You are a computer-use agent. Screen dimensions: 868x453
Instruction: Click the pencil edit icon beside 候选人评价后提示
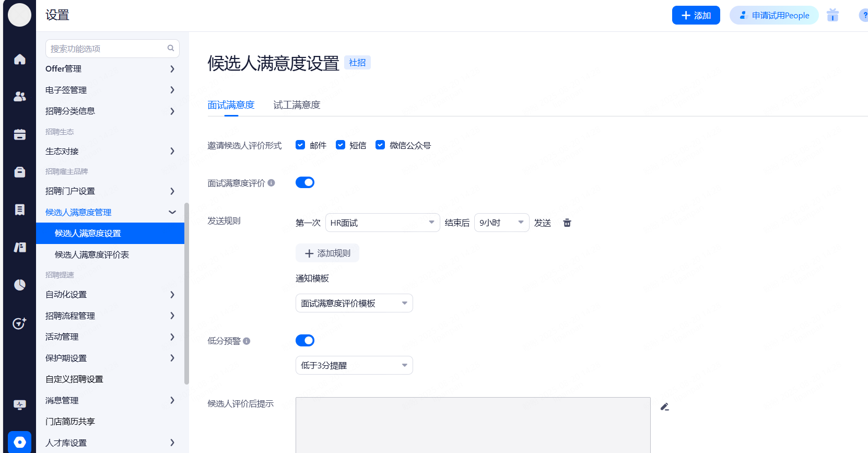pos(664,407)
